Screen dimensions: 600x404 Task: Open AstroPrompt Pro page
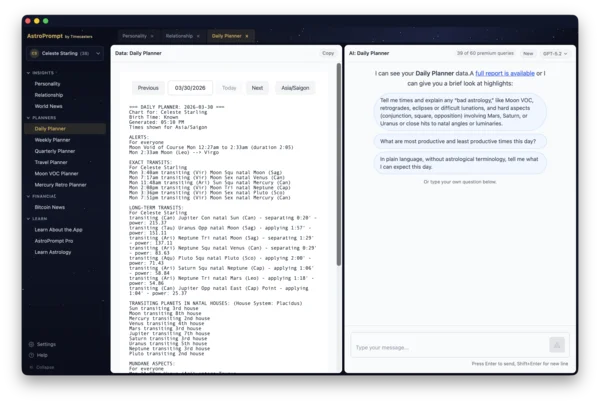tap(54, 241)
